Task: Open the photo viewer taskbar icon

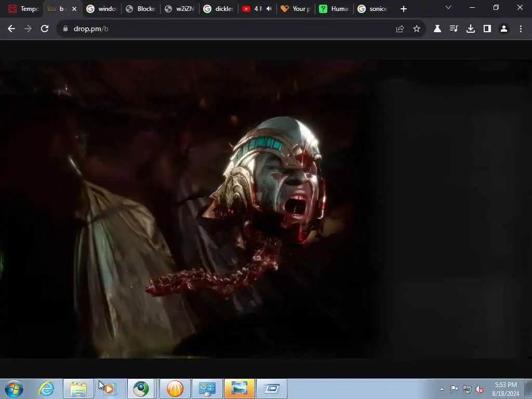Action: [x=239, y=389]
